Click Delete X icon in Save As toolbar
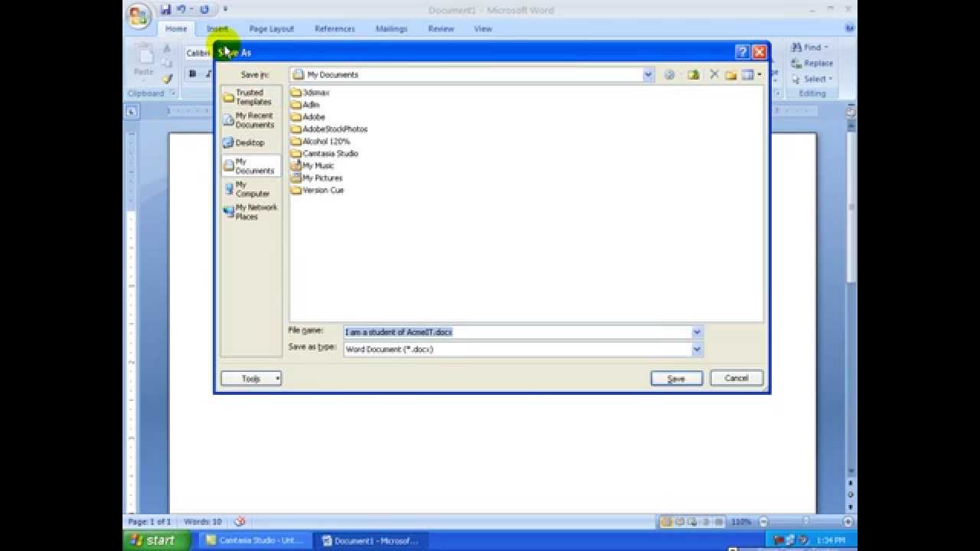Image resolution: width=980 pixels, height=551 pixels. [714, 74]
